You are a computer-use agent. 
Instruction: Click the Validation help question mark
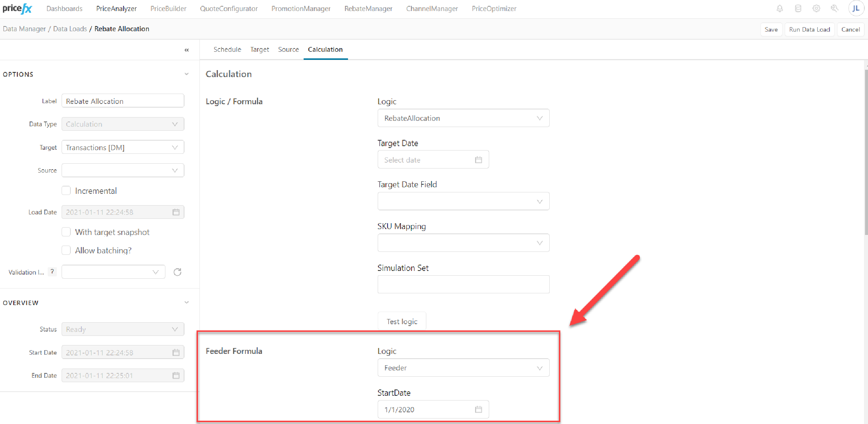pos(52,272)
